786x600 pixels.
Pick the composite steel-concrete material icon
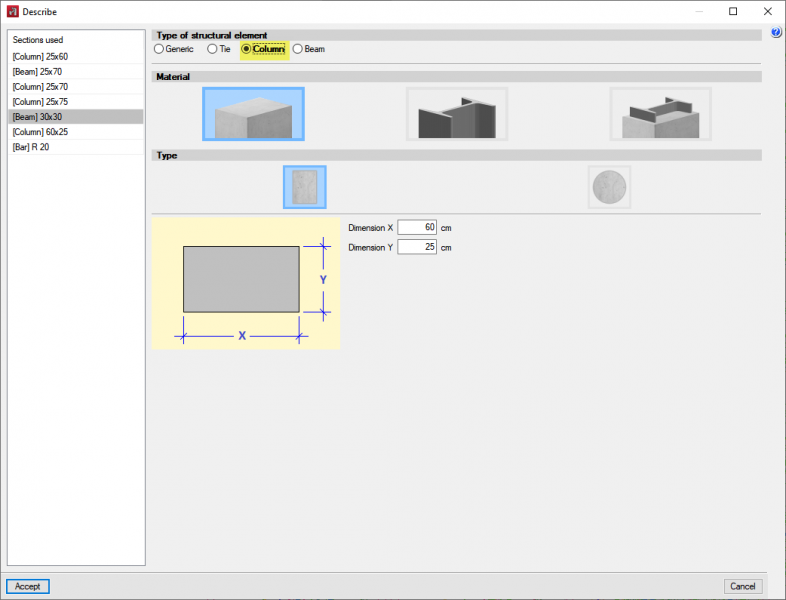click(x=660, y=113)
